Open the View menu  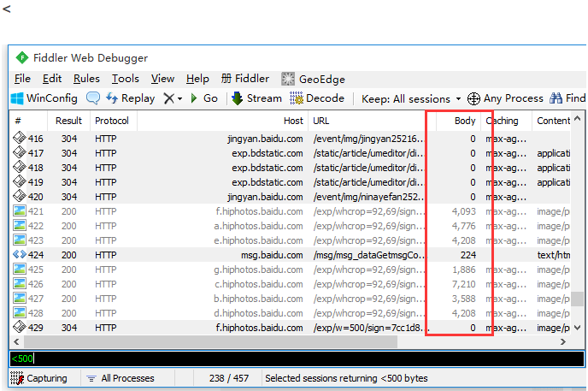(162, 79)
